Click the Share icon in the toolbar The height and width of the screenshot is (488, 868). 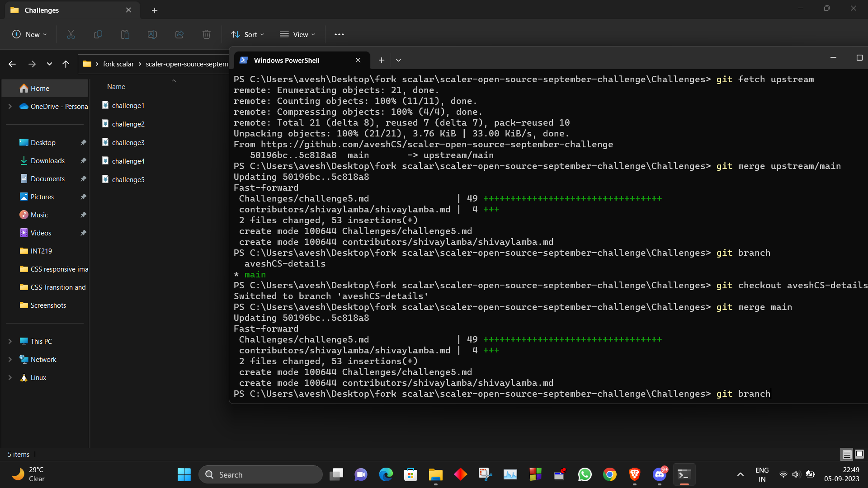[x=179, y=34]
